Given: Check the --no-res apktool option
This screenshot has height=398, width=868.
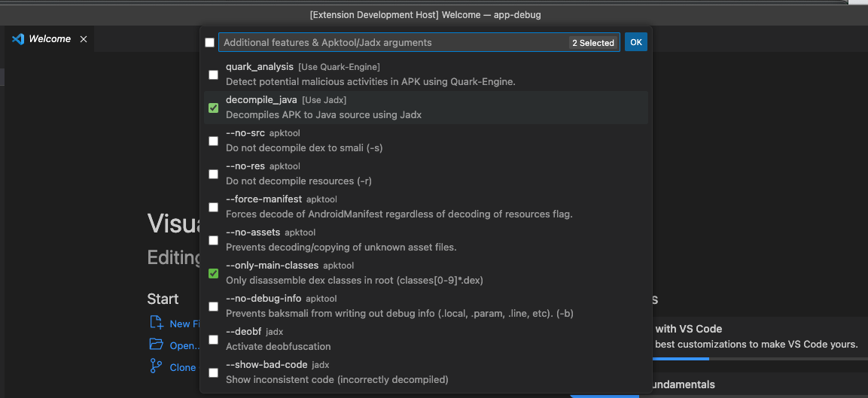Looking at the screenshot, I should coord(213,174).
